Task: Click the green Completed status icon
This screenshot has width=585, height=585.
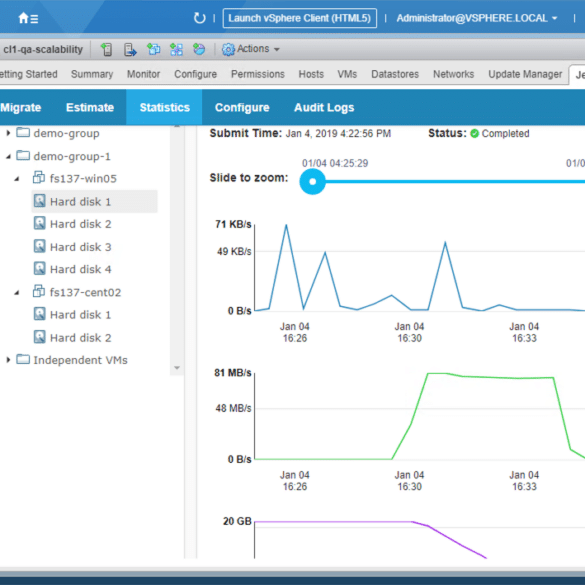Action: pos(474,134)
